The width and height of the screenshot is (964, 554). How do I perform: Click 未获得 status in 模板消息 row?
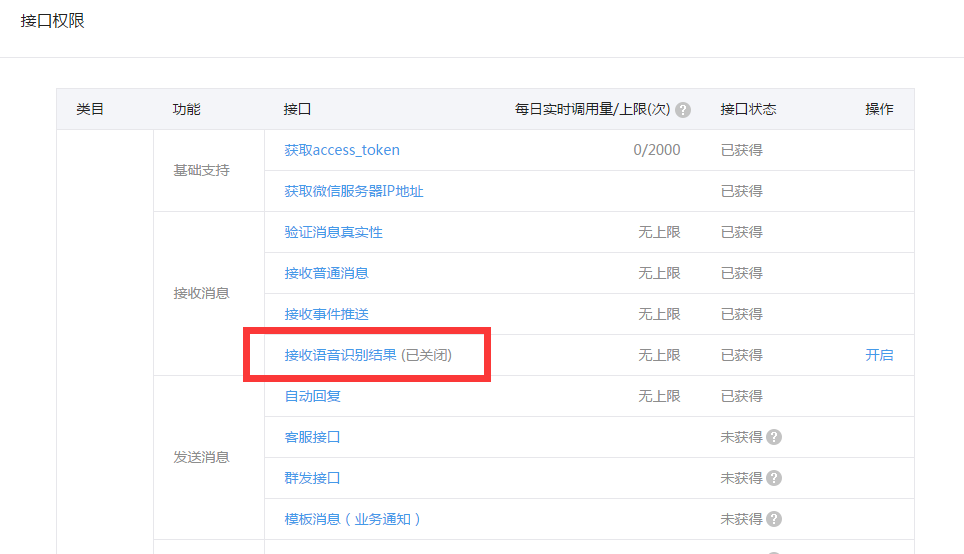point(741,520)
